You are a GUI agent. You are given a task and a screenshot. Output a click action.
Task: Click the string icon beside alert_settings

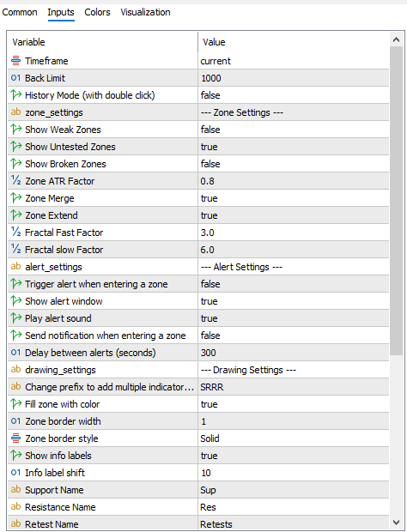click(x=16, y=266)
